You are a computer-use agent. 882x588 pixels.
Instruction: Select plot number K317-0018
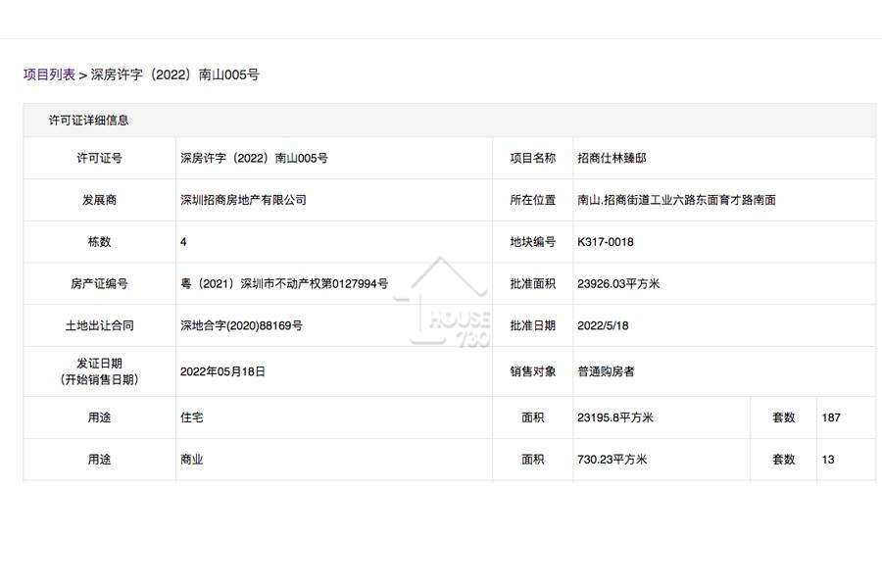click(x=606, y=242)
